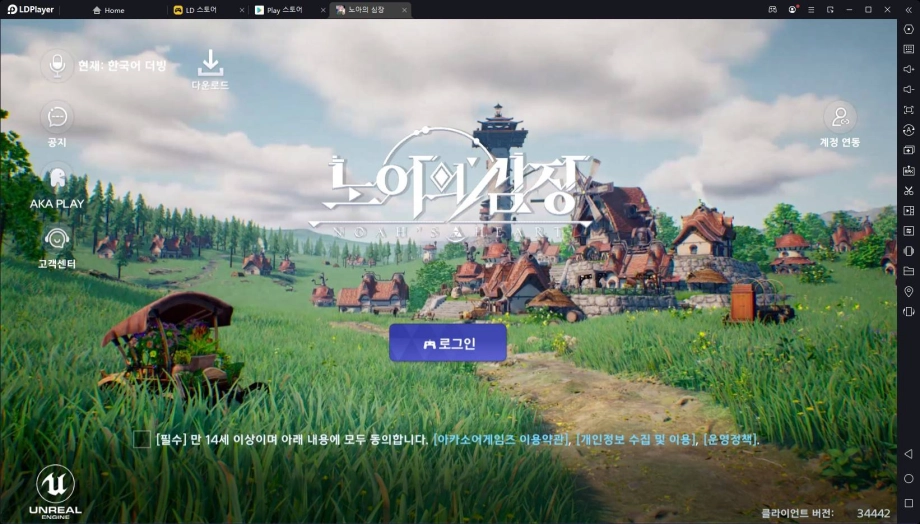Viewport: 920px width, 524px height.
Task: Check the 만 14세 이상 agreement checkbox
Action: (142, 439)
